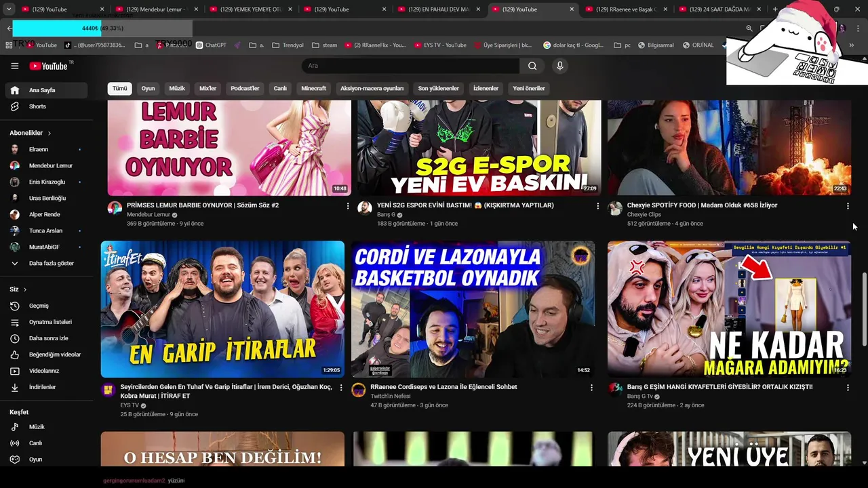This screenshot has height=488, width=868.
Task: Play EN GARİP İTİRAFLAR video thumbnail
Action: pyautogui.click(x=222, y=309)
